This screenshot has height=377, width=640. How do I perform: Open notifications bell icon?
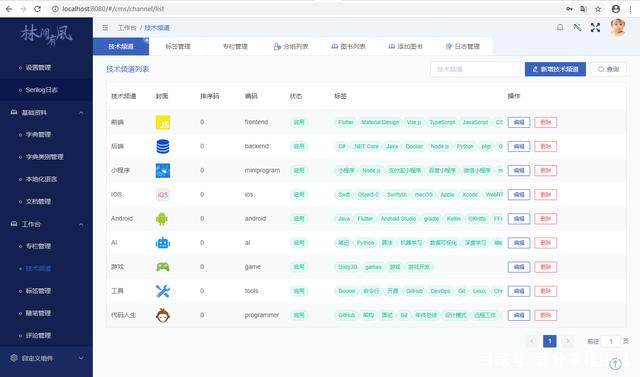pyautogui.click(x=560, y=27)
